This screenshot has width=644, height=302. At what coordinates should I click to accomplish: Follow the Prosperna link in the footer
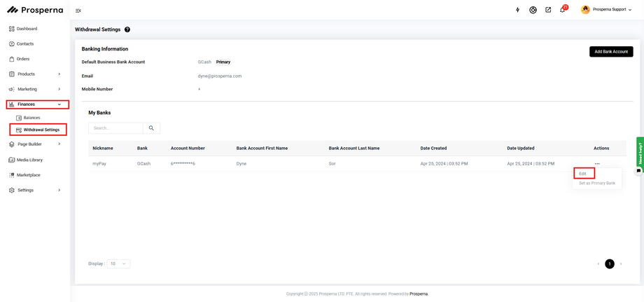(419, 294)
